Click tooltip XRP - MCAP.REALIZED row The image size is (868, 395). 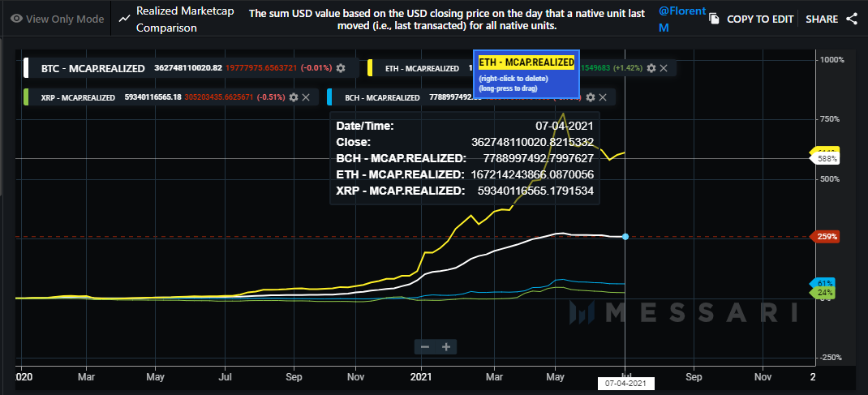point(465,191)
